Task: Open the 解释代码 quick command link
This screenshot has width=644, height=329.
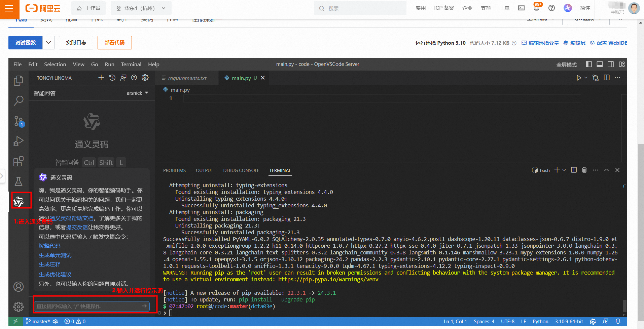Action: 49,246
